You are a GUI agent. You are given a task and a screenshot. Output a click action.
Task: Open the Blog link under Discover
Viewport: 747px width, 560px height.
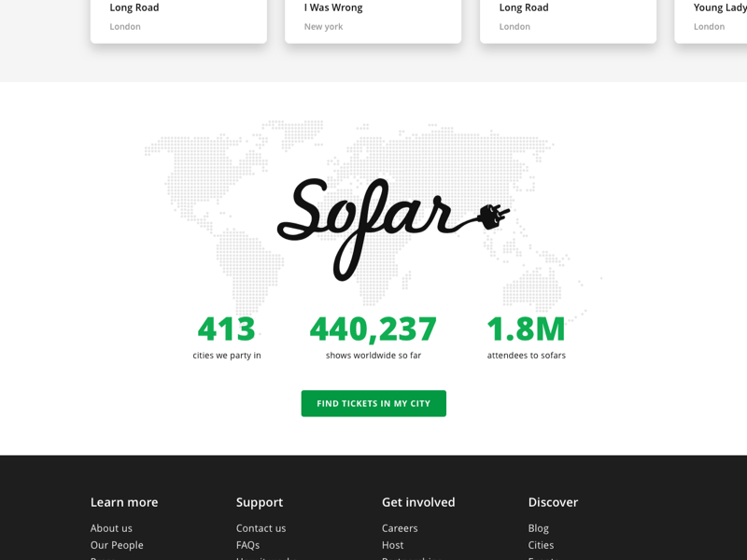pyautogui.click(x=539, y=528)
